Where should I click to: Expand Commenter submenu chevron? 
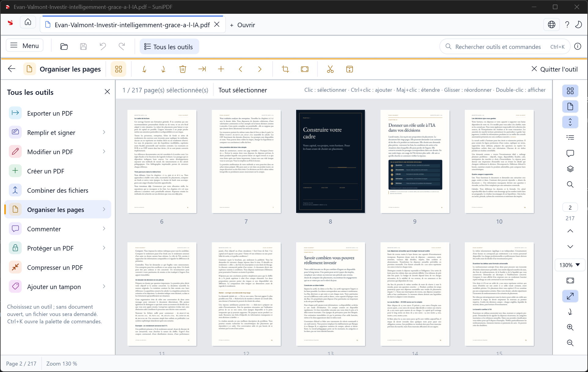tap(104, 229)
